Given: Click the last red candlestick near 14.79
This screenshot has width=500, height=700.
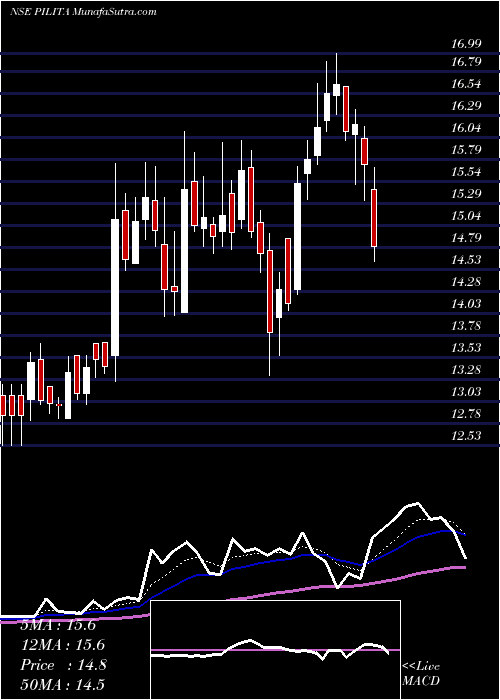Looking at the screenshot, I should 374,218.
